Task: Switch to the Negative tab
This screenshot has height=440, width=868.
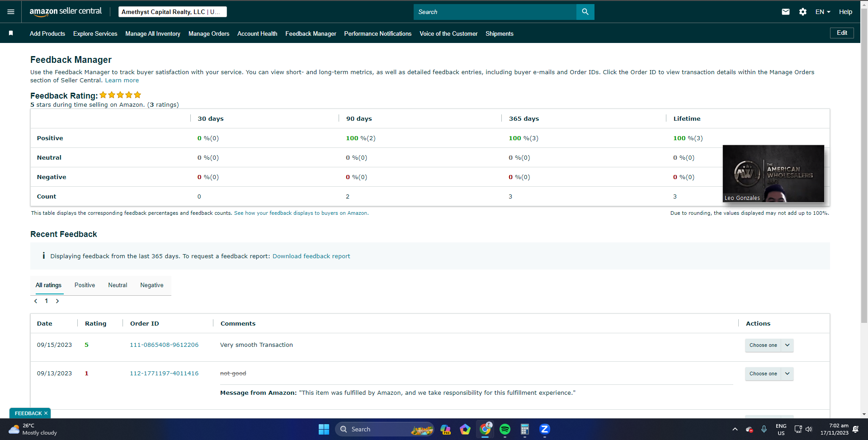Action: [152, 285]
